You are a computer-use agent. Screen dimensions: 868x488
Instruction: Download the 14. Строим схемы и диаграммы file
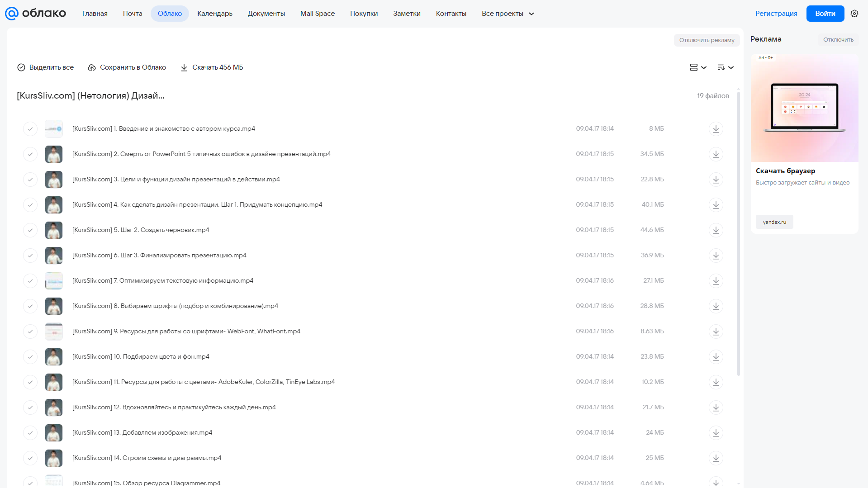(x=716, y=458)
